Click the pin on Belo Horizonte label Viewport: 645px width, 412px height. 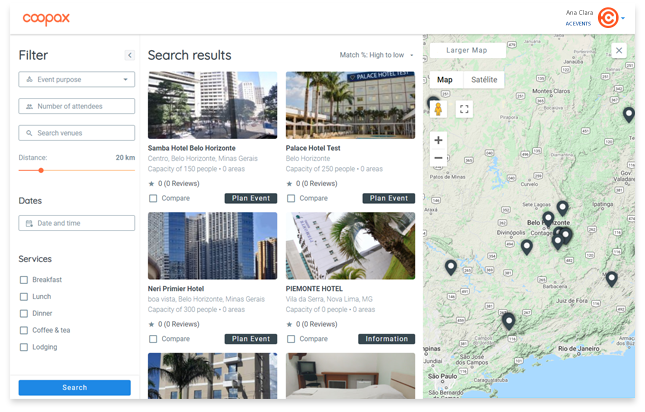(548, 218)
